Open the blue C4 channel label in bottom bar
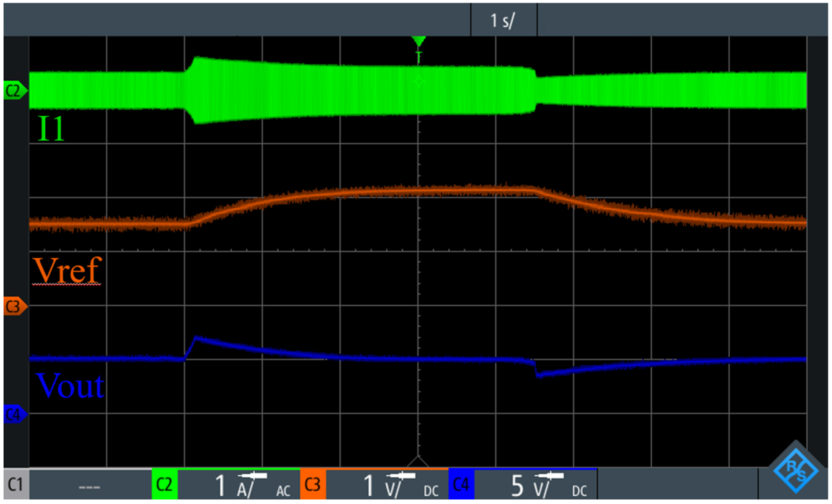 [461, 484]
